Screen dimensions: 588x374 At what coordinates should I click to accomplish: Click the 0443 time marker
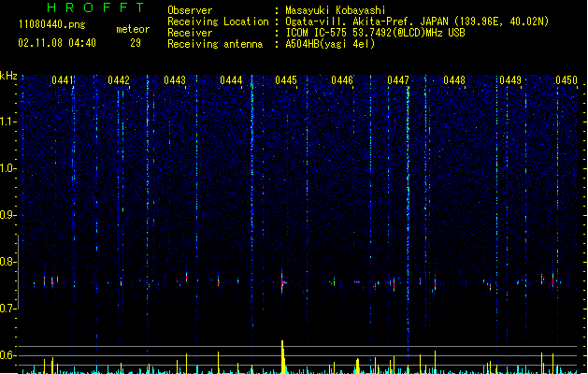175,80
